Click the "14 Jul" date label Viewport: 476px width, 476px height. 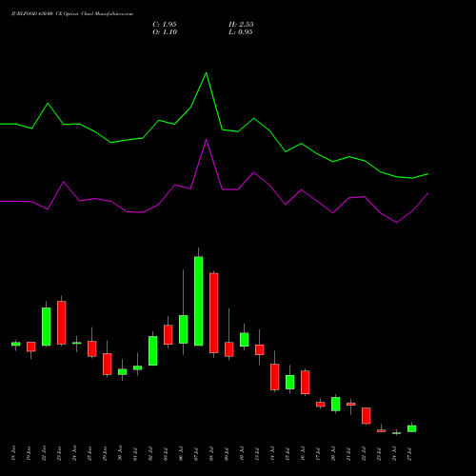click(272, 454)
